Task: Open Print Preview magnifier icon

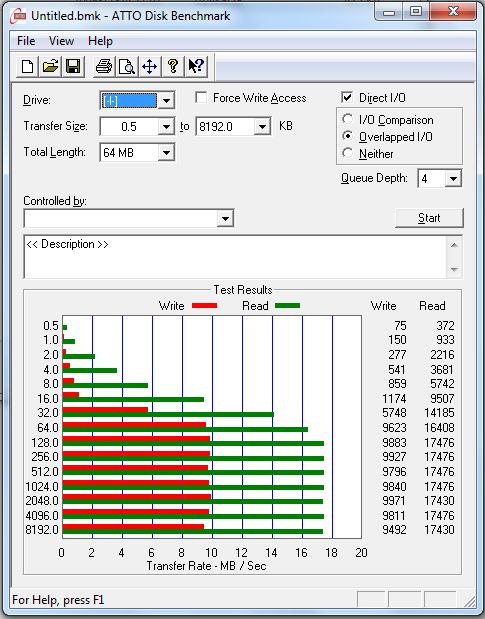Action: [127, 66]
